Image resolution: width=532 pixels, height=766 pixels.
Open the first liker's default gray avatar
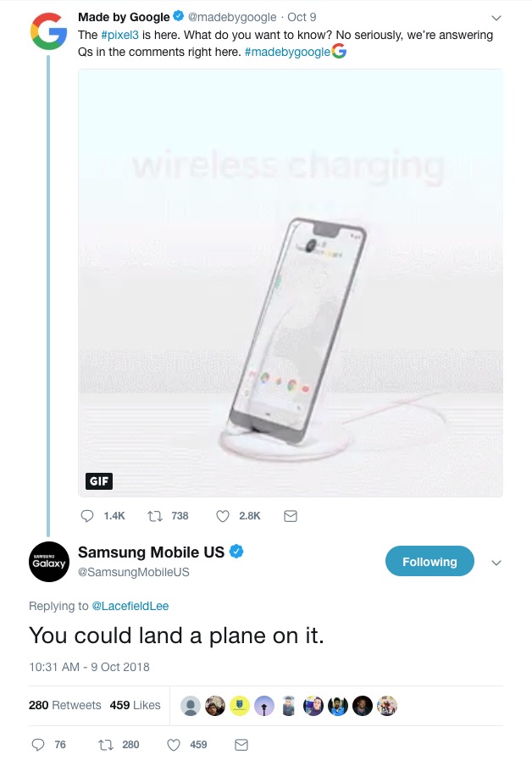coord(191,706)
